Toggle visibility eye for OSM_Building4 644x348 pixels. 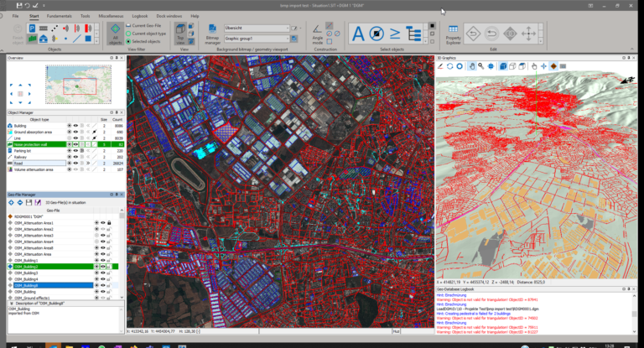(102, 279)
